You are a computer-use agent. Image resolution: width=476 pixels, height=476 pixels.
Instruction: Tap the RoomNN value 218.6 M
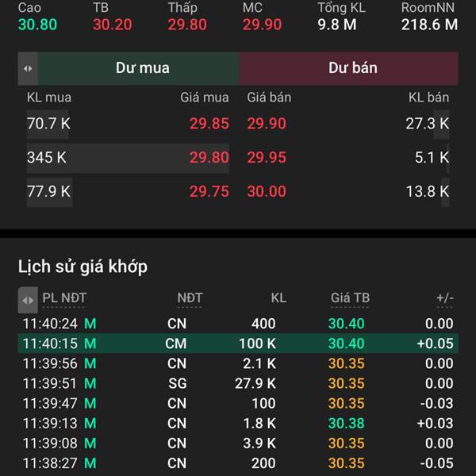click(x=429, y=24)
